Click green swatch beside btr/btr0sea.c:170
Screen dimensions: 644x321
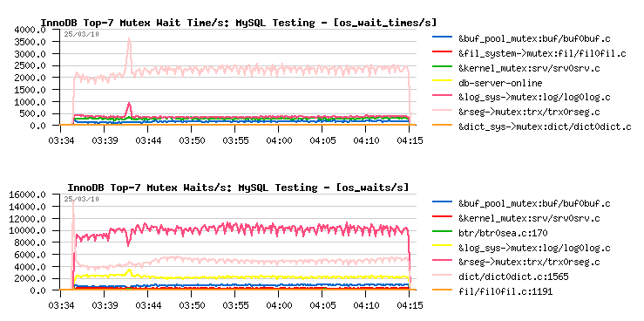pyautogui.click(x=442, y=231)
